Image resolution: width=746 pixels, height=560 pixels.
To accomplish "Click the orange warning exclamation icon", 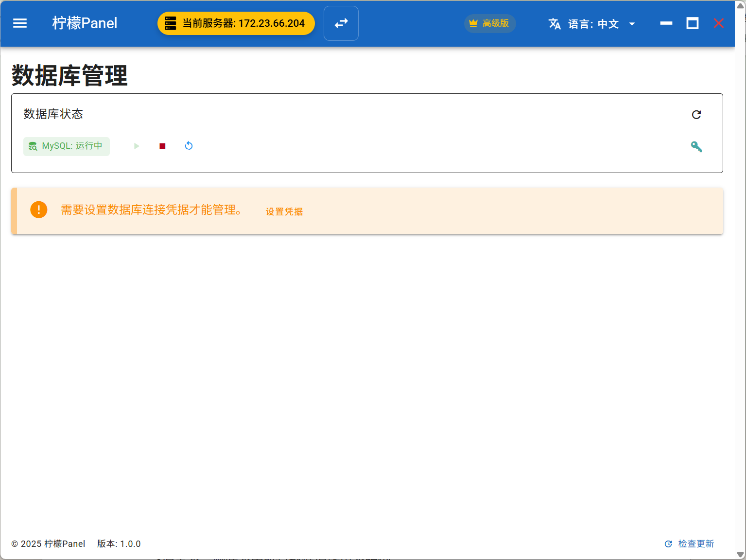I will [x=39, y=210].
